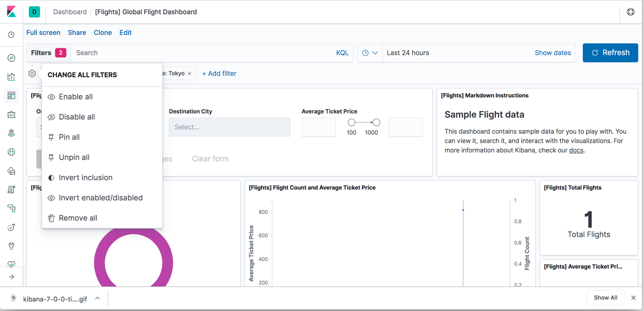Click the Add filter link
Viewport: 644px width, 311px height.
(x=219, y=73)
